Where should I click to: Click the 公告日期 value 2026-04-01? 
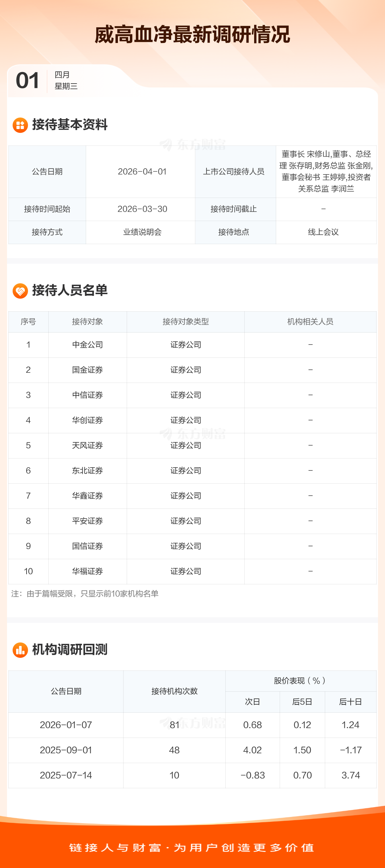(x=142, y=172)
